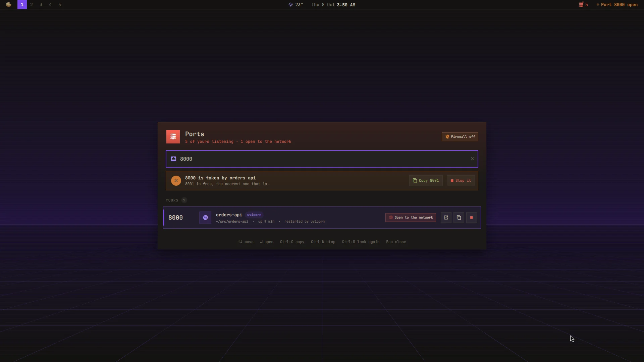Open the weather indicator showing 23°
The height and width of the screenshot is (362, 644).
coord(296,5)
